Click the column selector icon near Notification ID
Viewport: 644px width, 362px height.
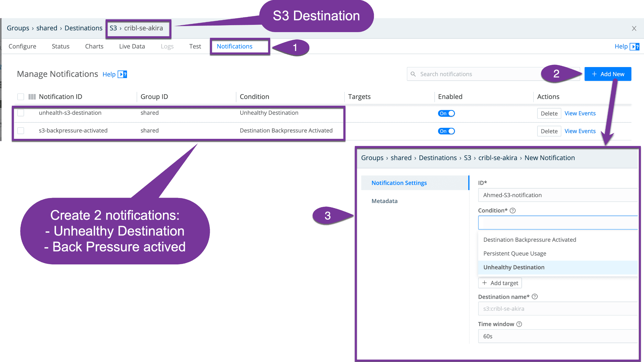(32, 97)
